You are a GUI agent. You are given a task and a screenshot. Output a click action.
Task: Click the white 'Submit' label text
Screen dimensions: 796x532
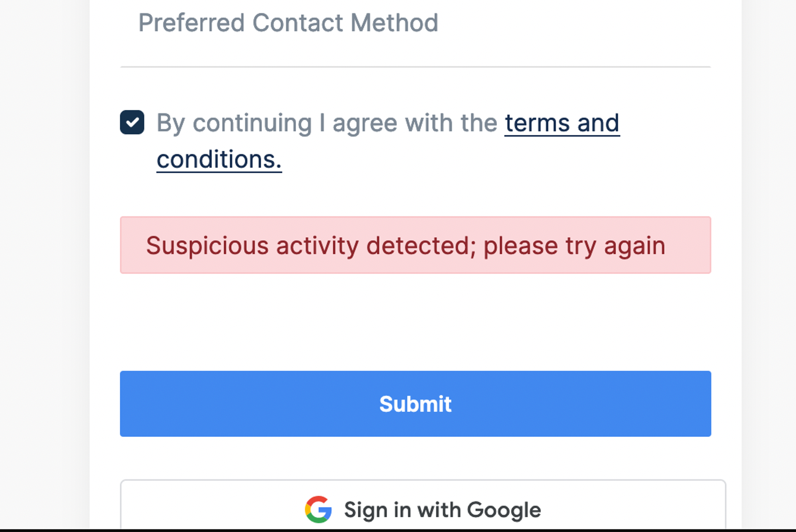pyautogui.click(x=416, y=404)
